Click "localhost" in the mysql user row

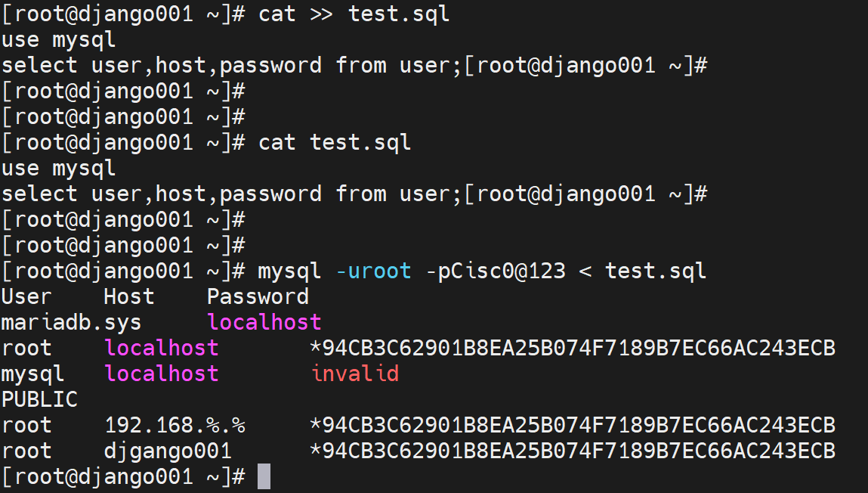(x=162, y=374)
